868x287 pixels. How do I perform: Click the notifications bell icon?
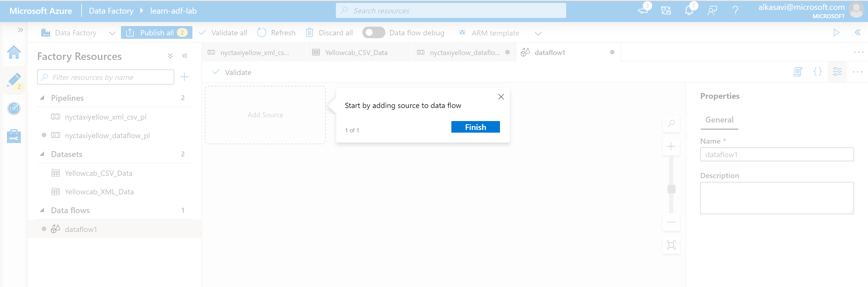689,10
